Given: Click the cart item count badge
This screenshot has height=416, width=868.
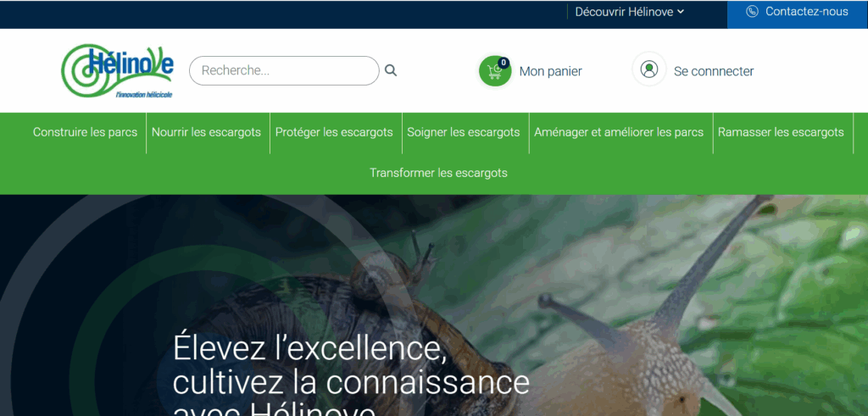Looking at the screenshot, I should coord(504,63).
